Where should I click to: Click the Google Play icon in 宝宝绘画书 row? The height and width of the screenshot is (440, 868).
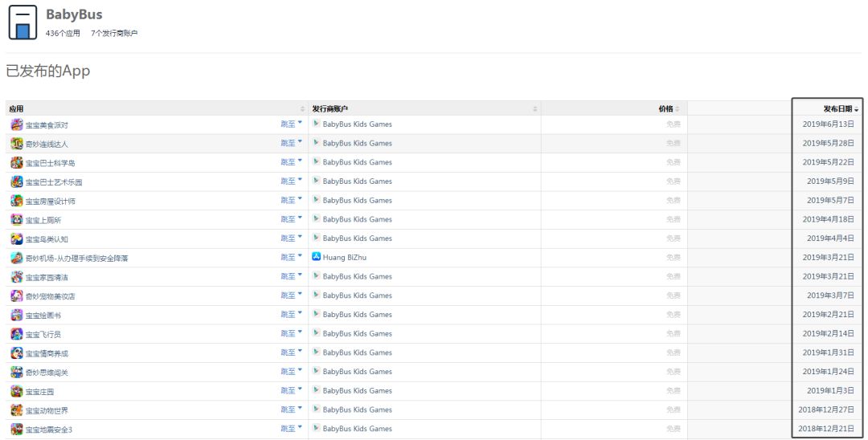click(x=316, y=313)
